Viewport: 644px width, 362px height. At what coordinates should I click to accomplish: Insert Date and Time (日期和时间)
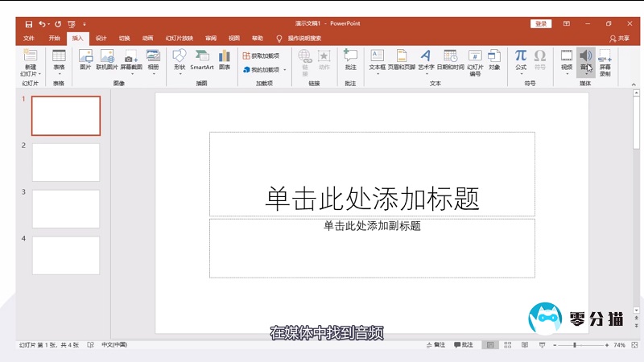pyautogui.click(x=450, y=58)
